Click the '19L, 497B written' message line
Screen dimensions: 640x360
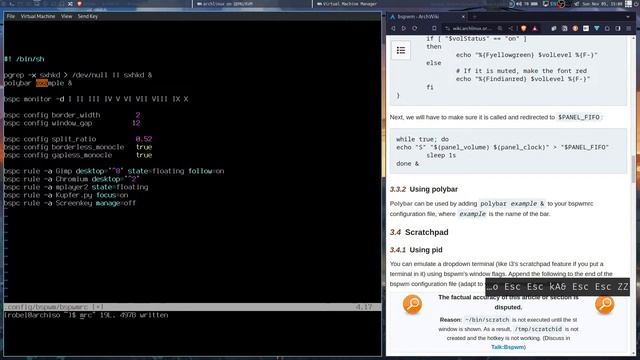pos(134,315)
